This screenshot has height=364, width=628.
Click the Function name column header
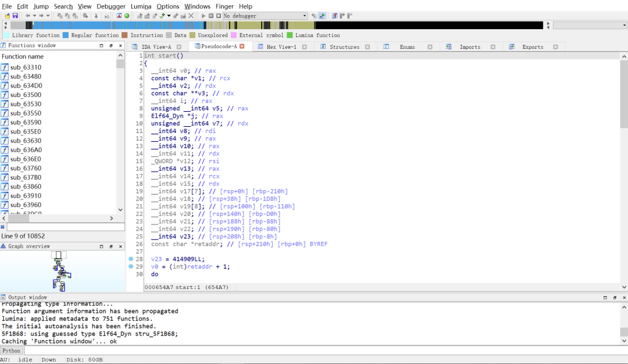tap(59, 56)
